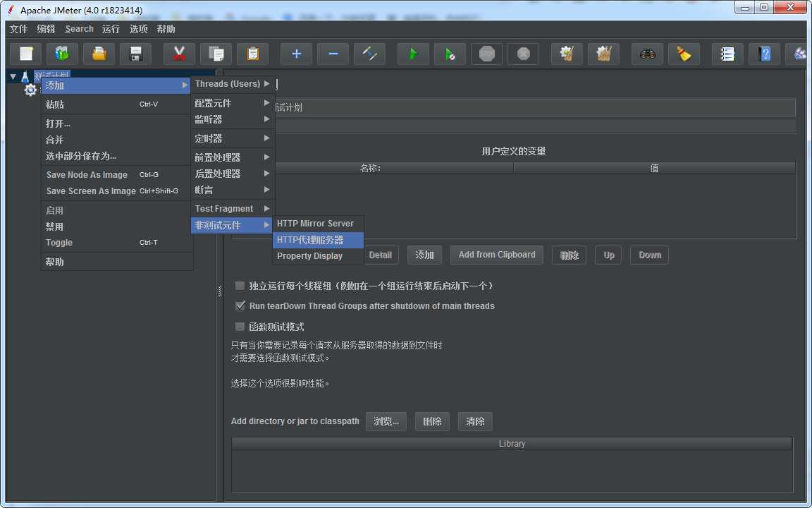Viewport: 812px width, 508px height.
Task: Open the Function helper list icon
Action: point(727,54)
